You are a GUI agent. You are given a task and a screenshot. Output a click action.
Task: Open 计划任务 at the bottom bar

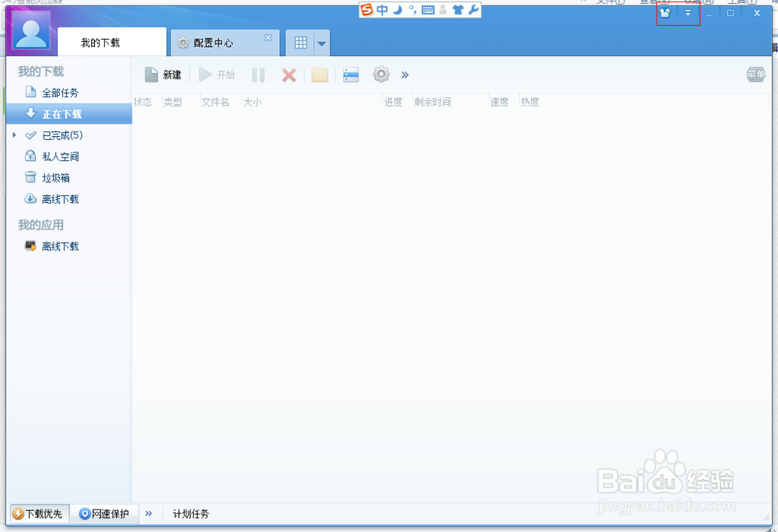point(191,513)
